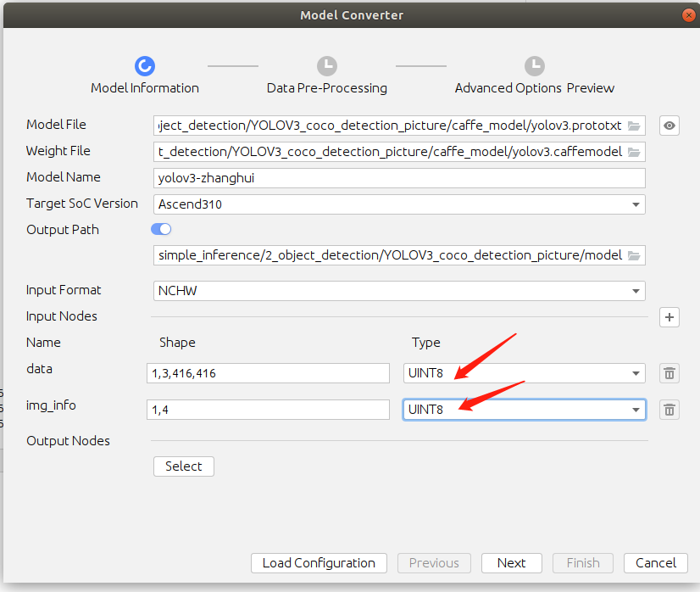
Task: Click the Load Configuration button
Action: coord(319,563)
